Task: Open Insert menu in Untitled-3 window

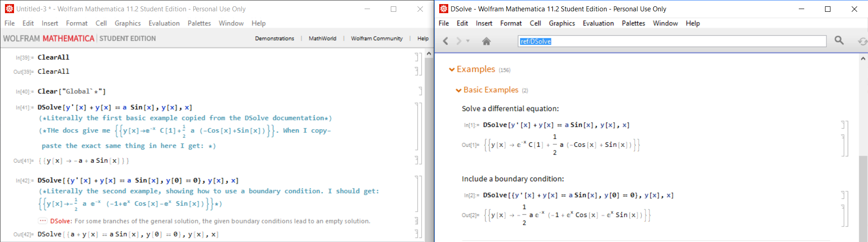Action: [50, 23]
